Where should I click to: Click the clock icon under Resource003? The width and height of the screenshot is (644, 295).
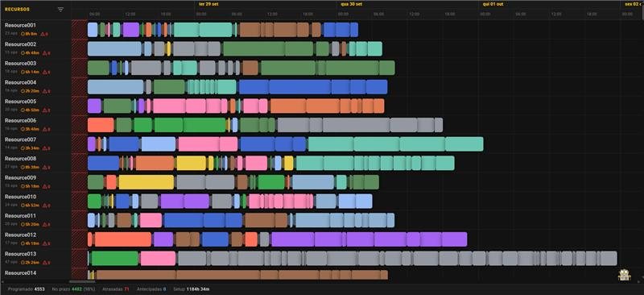click(23, 72)
